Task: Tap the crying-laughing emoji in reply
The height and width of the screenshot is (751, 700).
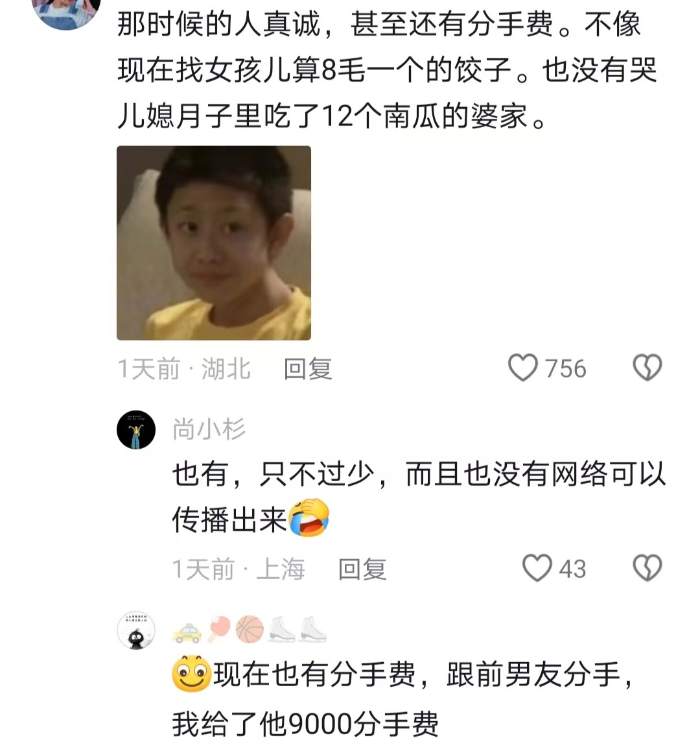Action: (x=309, y=518)
